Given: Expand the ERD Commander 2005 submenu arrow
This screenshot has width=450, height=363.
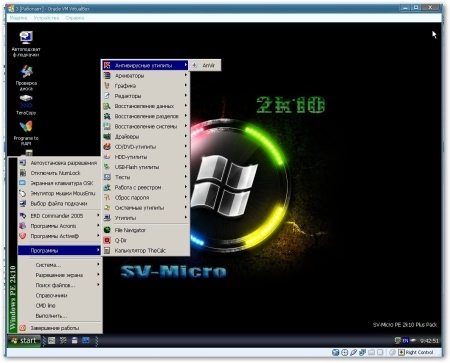Looking at the screenshot, I should [98, 216].
